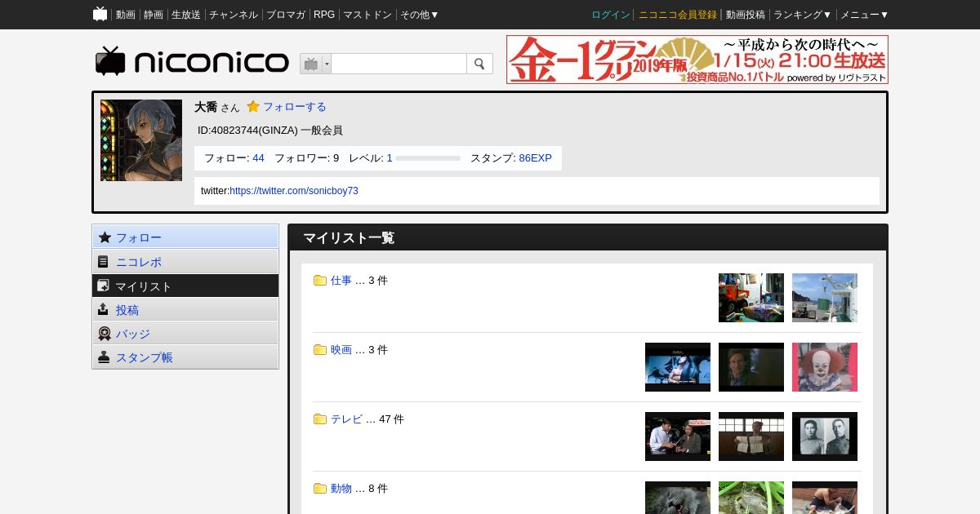Open first thumbnail in 仕事 row
Screen dimensions: 980x514
click(x=751, y=298)
